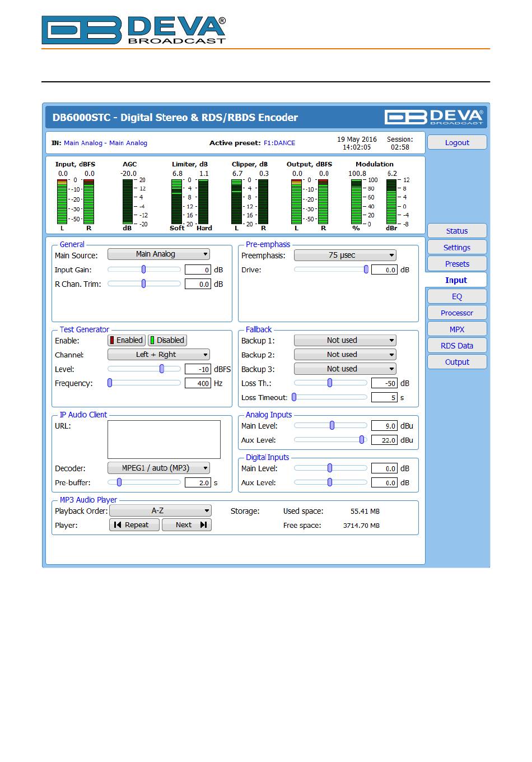The height and width of the screenshot is (762, 532).
Task: Open the Settings tab
Action: click(457, 247)
